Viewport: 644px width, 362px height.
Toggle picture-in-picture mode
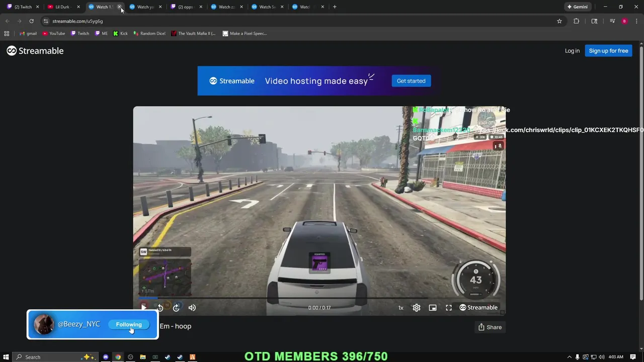pyautogui.click(x=433, y=308)
